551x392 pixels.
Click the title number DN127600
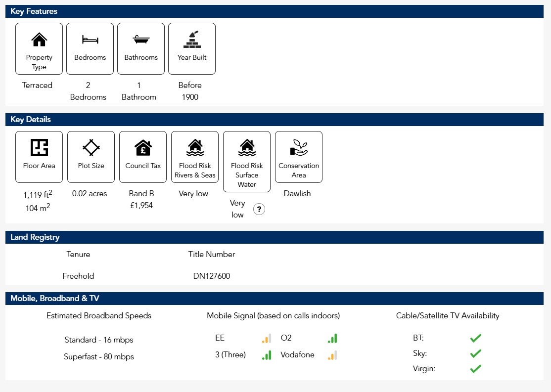(x=212, y=276)
